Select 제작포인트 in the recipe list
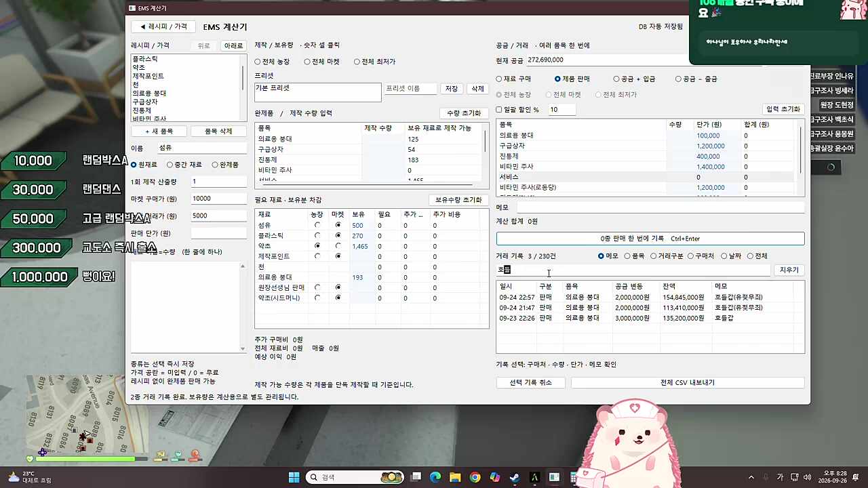Viewport: 868px width, 488px height. [186, 76]
